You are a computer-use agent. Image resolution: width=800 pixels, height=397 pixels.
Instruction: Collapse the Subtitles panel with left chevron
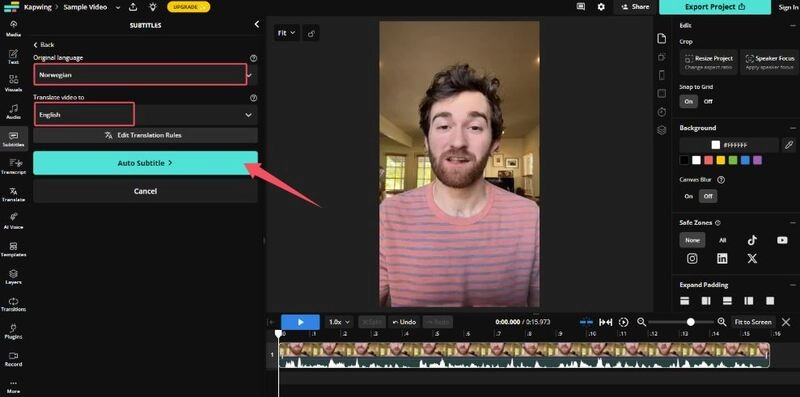coord(256,24)
